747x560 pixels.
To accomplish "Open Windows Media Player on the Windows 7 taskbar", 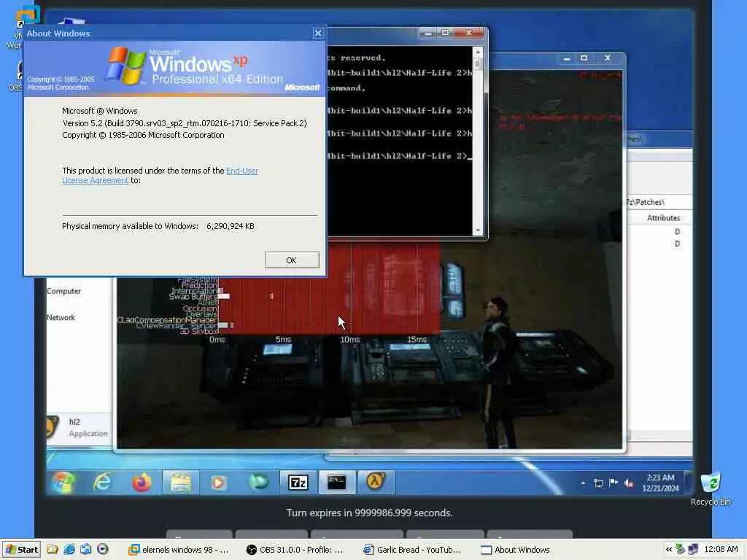I will pos(219,483).
